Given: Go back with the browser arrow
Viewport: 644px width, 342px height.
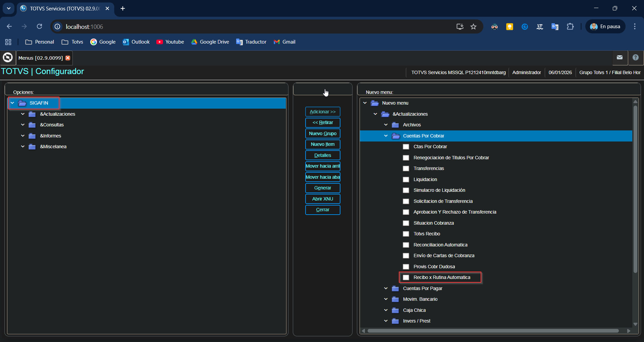Looking at the screenshot, I should pos(9,26).
